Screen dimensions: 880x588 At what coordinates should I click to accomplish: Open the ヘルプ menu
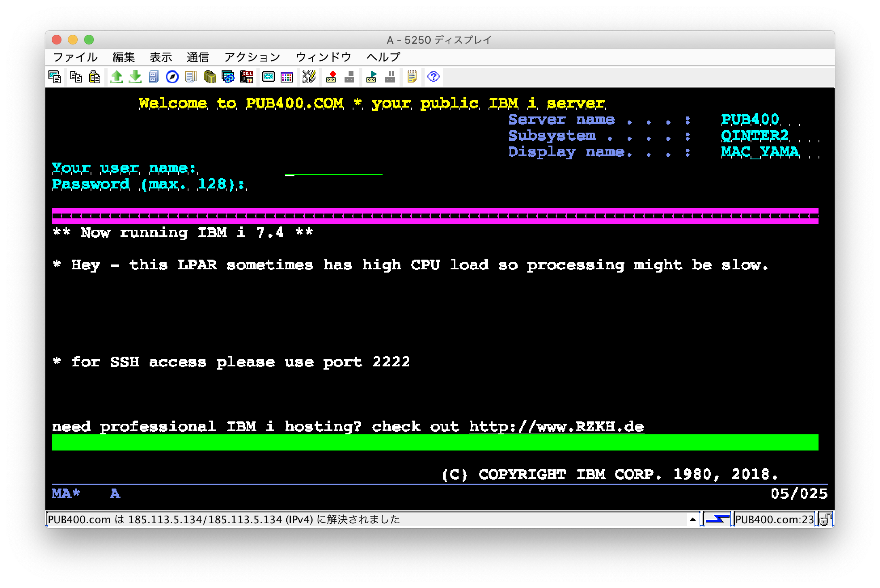click(383, 57)
